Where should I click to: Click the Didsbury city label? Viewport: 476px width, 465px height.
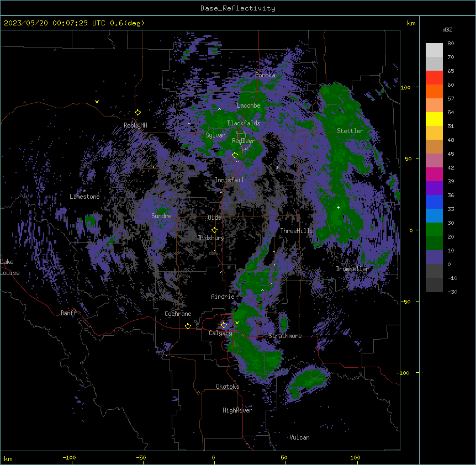pos(211,238)
